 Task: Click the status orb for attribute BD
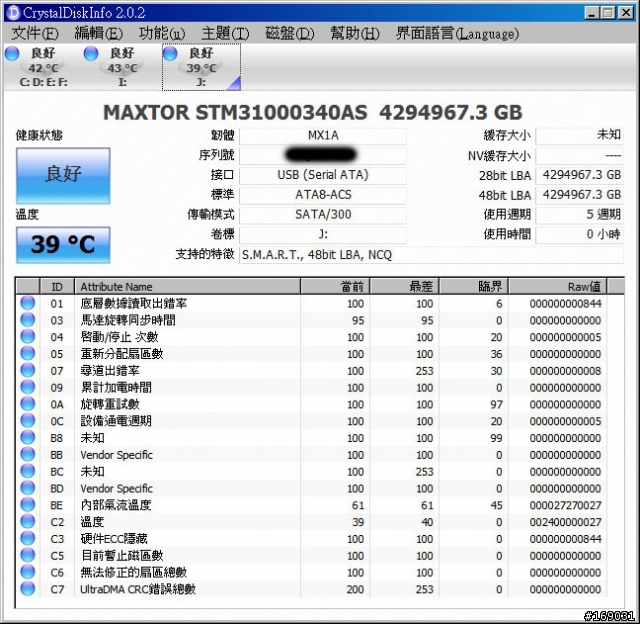pyautogui.click(x=28, y=488)
